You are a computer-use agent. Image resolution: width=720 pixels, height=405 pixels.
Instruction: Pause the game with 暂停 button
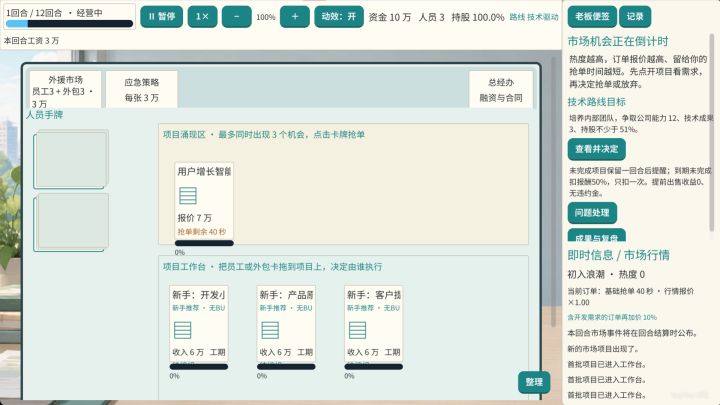pos(161,17)
